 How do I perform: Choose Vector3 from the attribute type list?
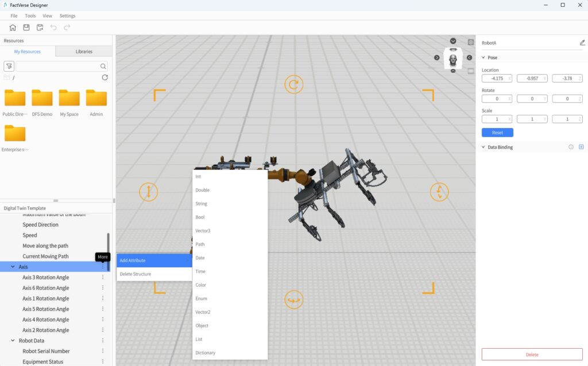tap(203, 231)
